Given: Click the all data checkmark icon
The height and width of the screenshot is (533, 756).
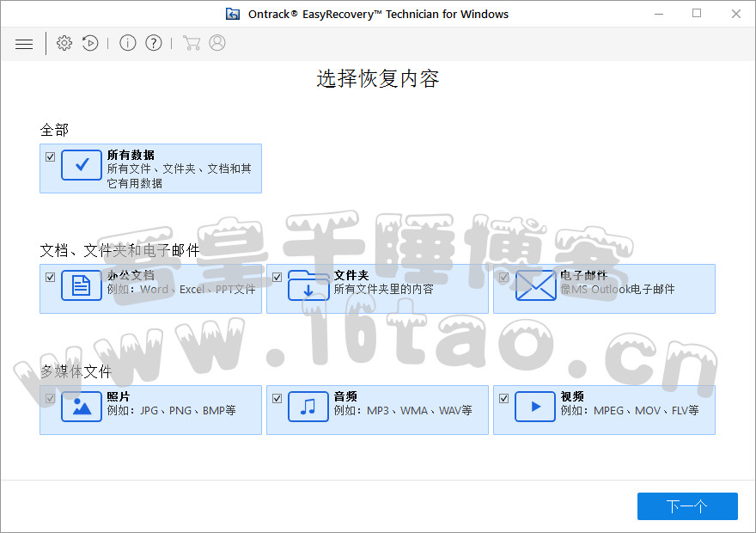Looking at the screenshot, I should (82, 165).
